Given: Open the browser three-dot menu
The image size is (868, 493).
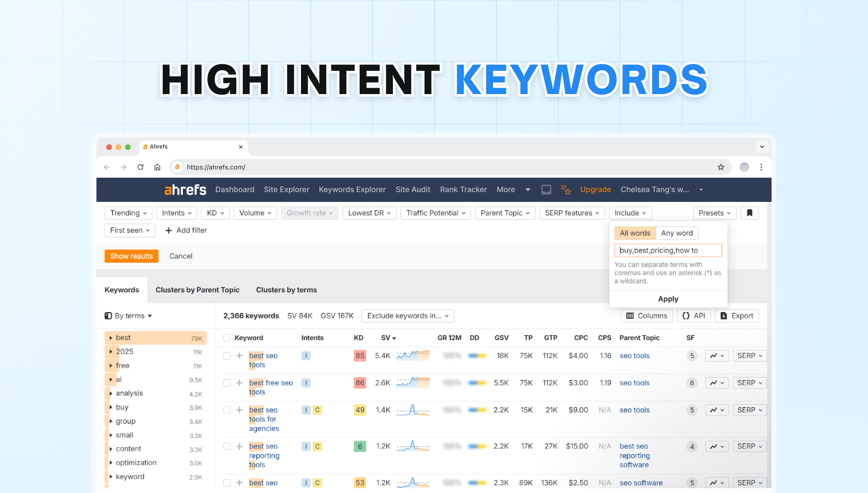Looking at the screenshot, I should [761, 167].
